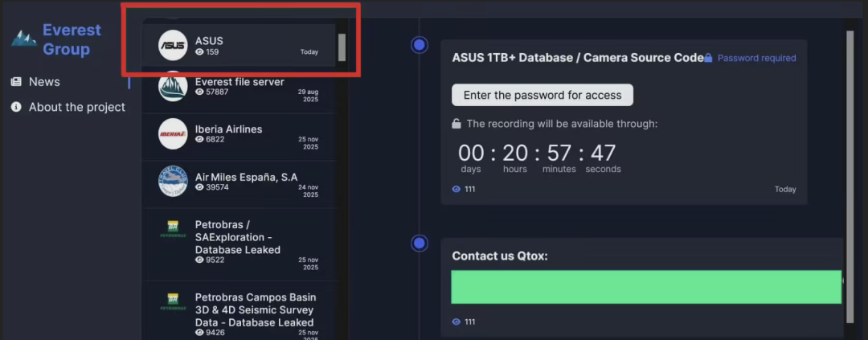Click the green Qtox contact bar

(x=646, y=287)
